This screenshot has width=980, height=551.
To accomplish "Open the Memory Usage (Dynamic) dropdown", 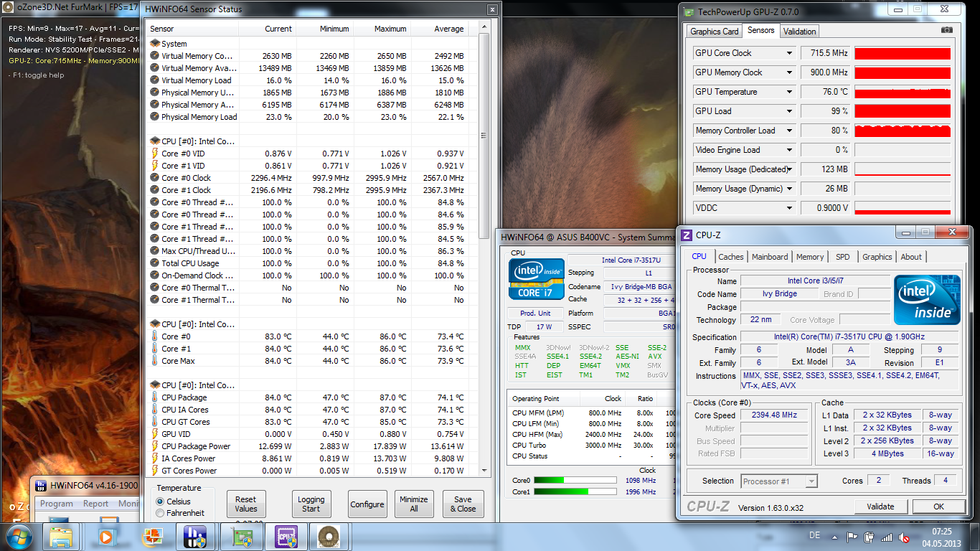I will pyautogui.click(x=789, y=189).
